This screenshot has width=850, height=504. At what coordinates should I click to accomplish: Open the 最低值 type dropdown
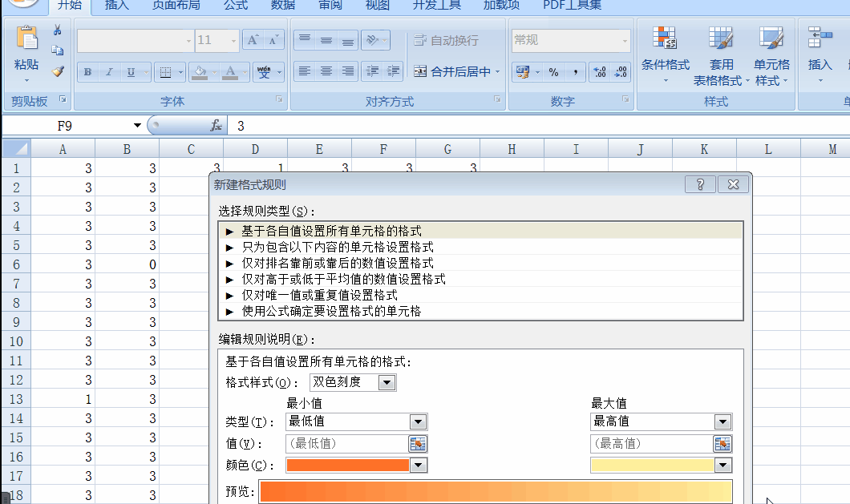[x=418, y=421]
